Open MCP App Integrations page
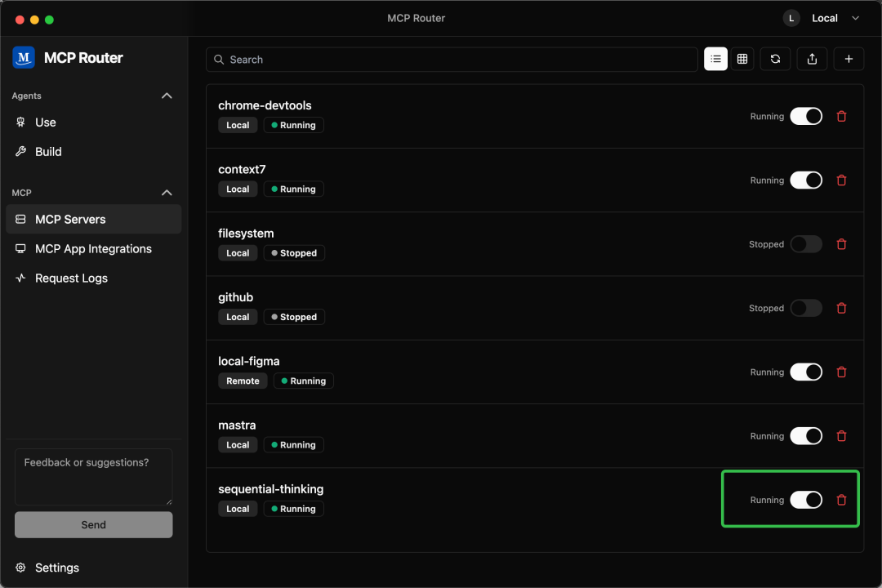This screenshot has width=882, height=588. point(93,249)
